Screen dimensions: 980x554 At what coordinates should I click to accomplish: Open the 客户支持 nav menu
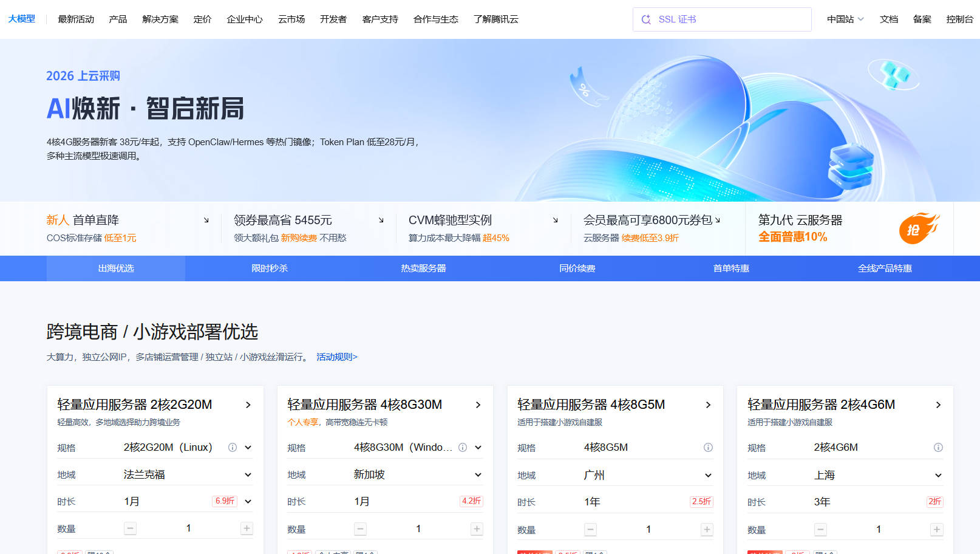click(380, 19)
